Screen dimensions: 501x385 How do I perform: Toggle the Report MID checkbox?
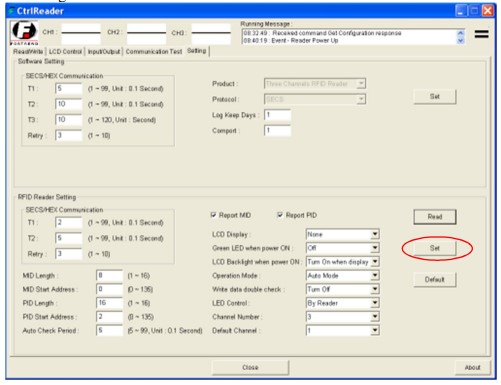tap(213, 215)
